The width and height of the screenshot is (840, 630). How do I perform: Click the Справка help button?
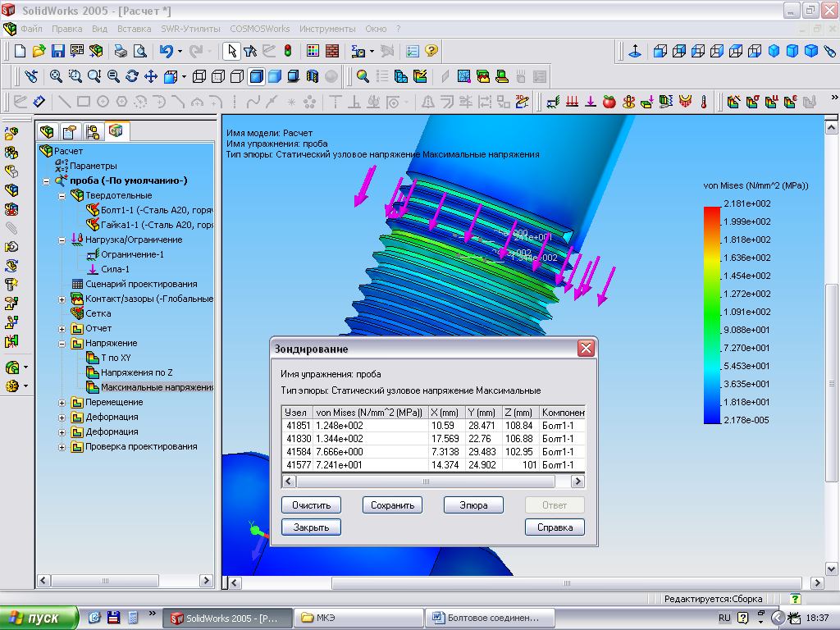pyautogui.click(x=555, y=527)
